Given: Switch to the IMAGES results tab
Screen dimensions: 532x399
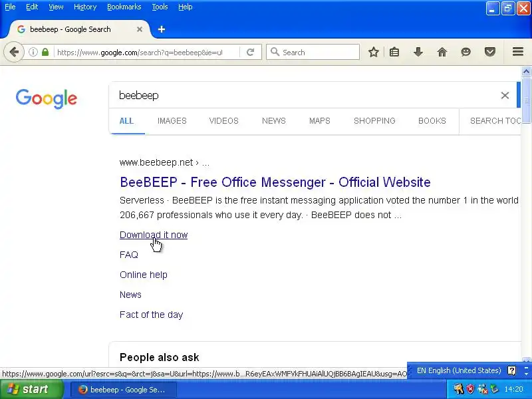Looking at the screenshot, I should coord(172,121).
